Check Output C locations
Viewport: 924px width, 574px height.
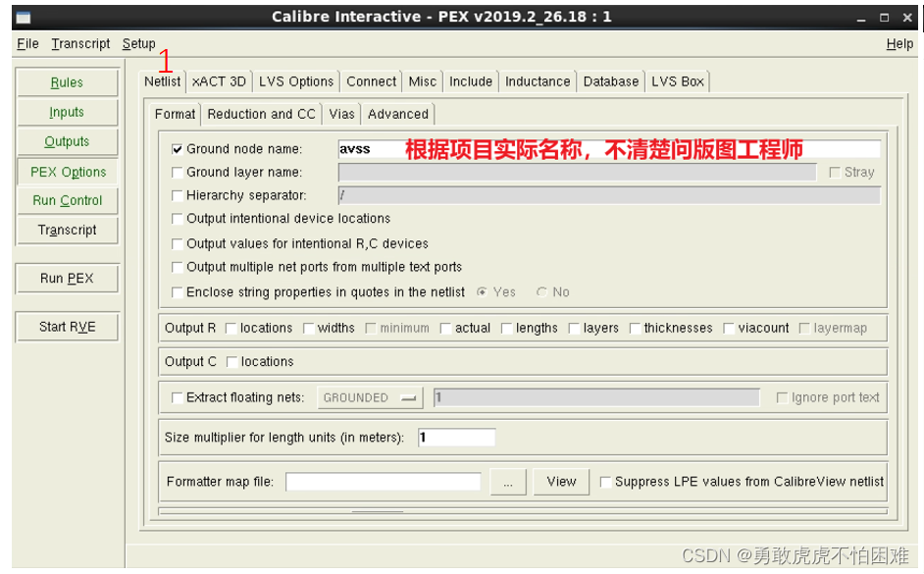tap(231, 362)
